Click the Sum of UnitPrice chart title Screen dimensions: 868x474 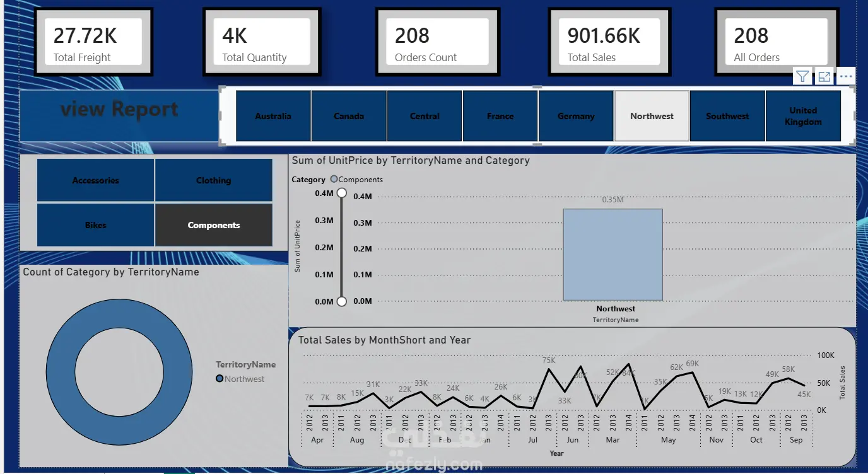click(411, 161)
